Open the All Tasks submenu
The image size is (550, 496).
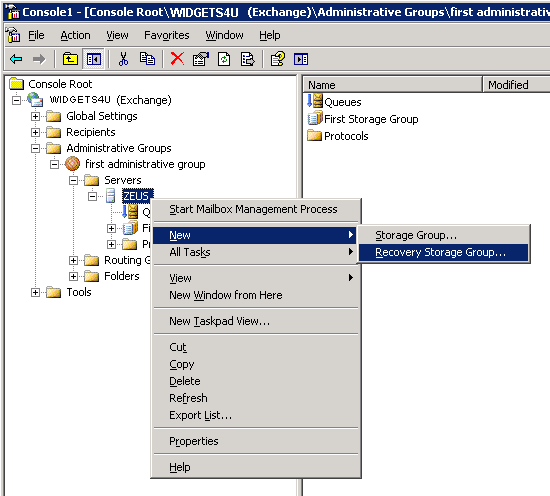pos(256,252)
